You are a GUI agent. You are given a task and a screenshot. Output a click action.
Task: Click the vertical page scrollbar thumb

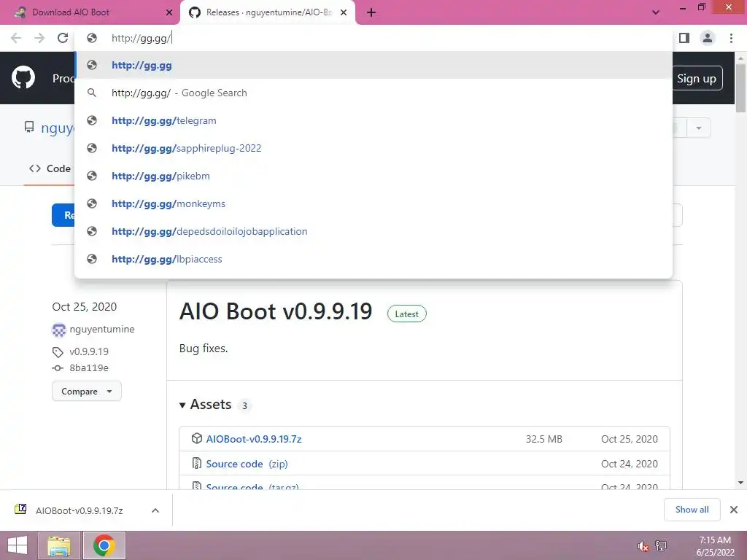(x=740, y=88)
